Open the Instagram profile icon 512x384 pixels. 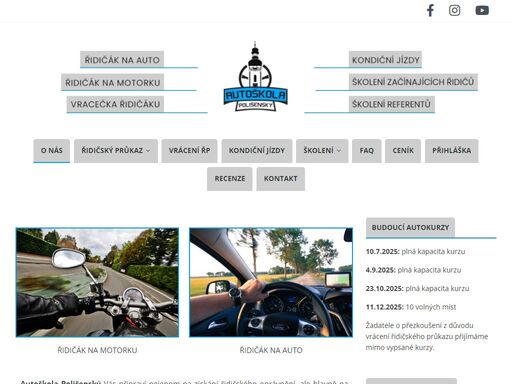(x=454, y=10)
